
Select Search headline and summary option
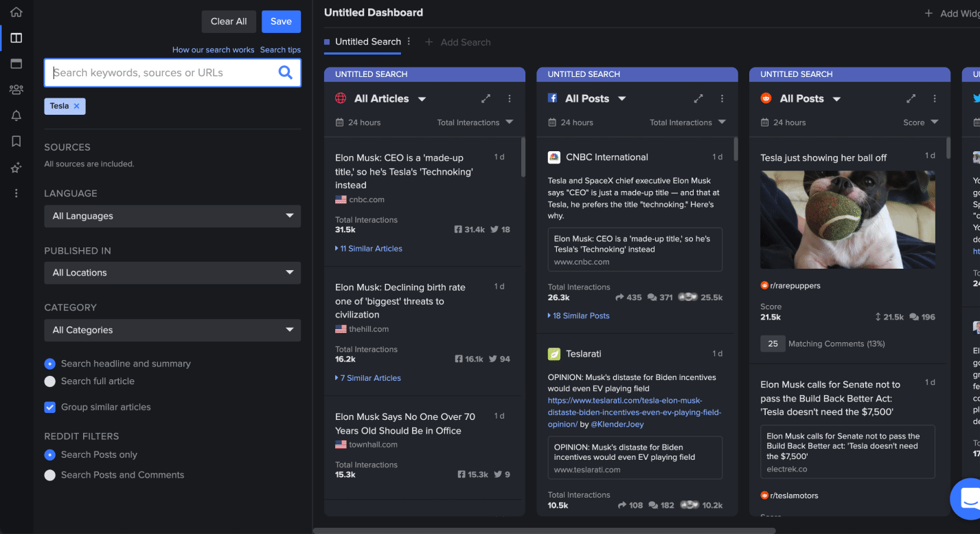point(49,364)
